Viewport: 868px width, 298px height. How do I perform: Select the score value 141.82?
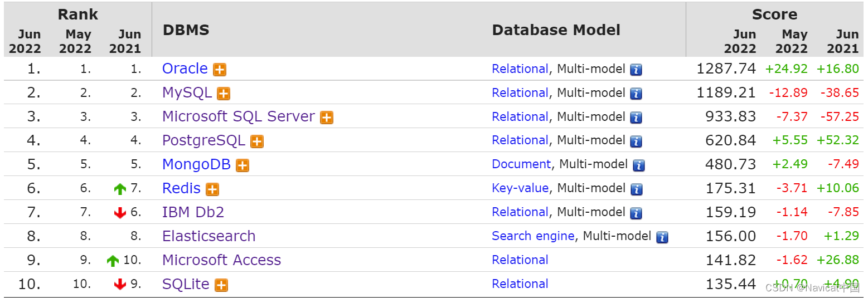click(731, 260)
